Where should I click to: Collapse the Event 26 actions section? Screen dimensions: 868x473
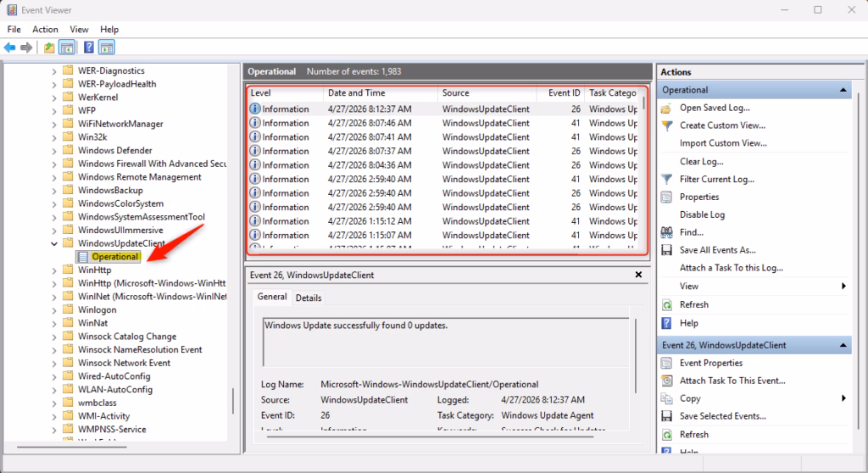pos(843,346)
